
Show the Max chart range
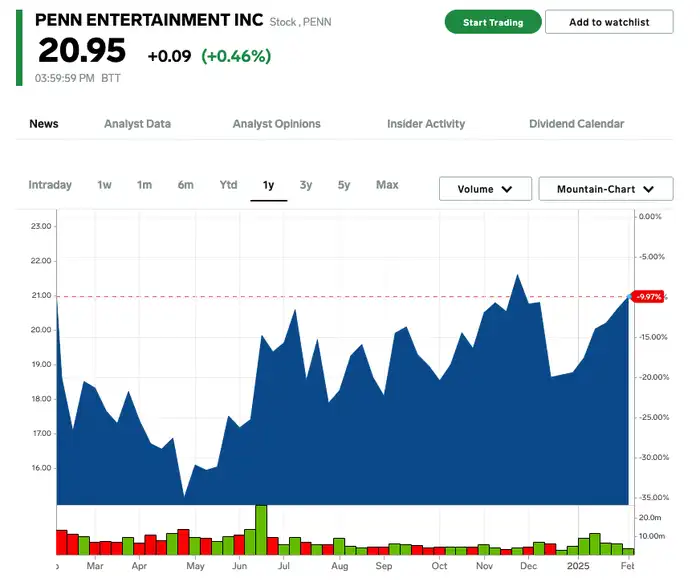click(387, 185)
